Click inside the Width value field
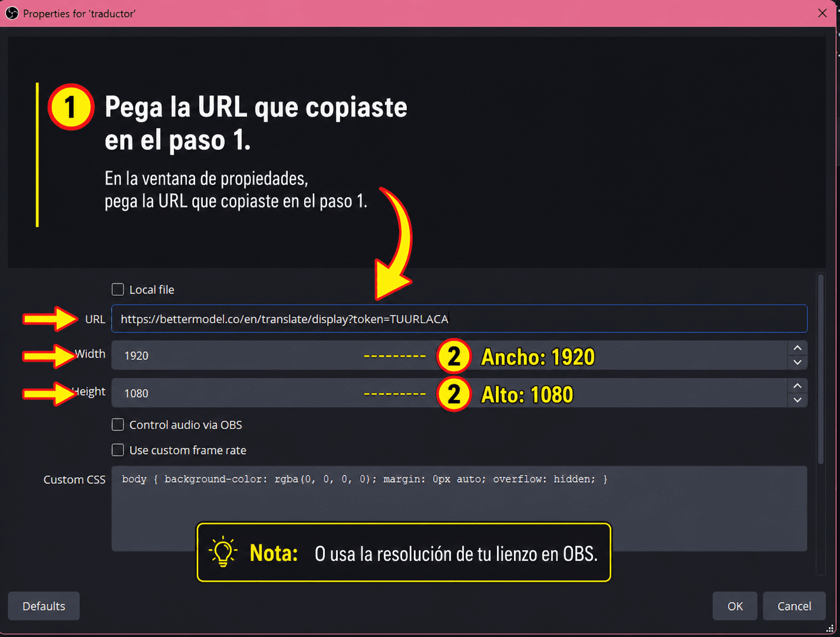840x637 pixels. (449, 355)
